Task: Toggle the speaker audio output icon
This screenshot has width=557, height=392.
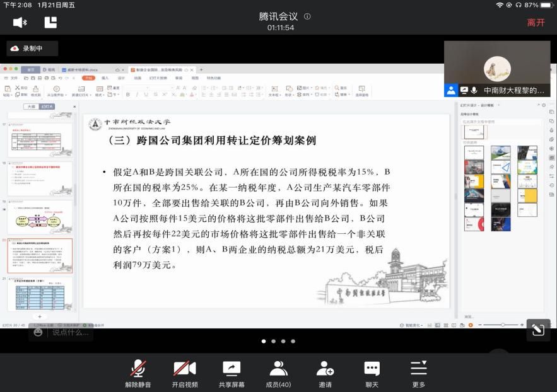Action: click(x=20, y=23)
